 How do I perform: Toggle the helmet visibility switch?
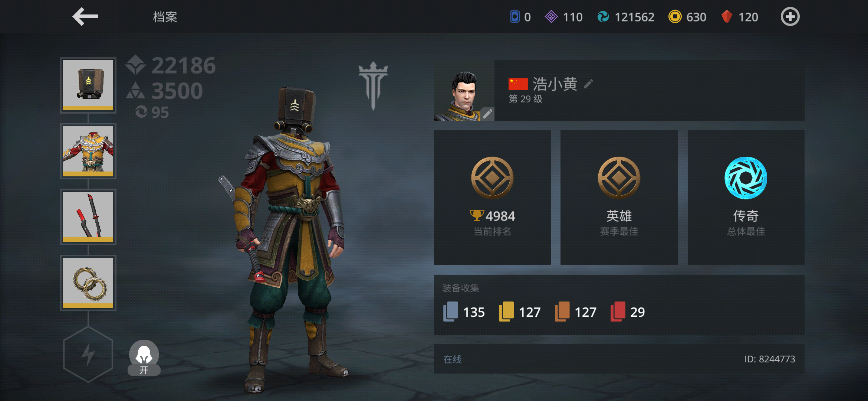point(144,358)
